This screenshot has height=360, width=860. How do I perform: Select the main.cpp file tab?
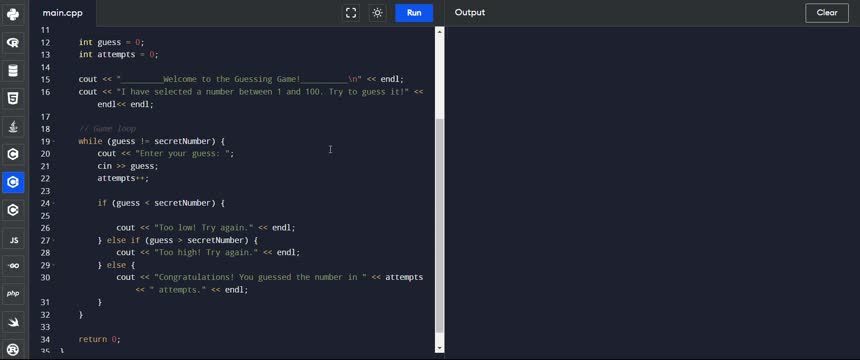[63, 13]
